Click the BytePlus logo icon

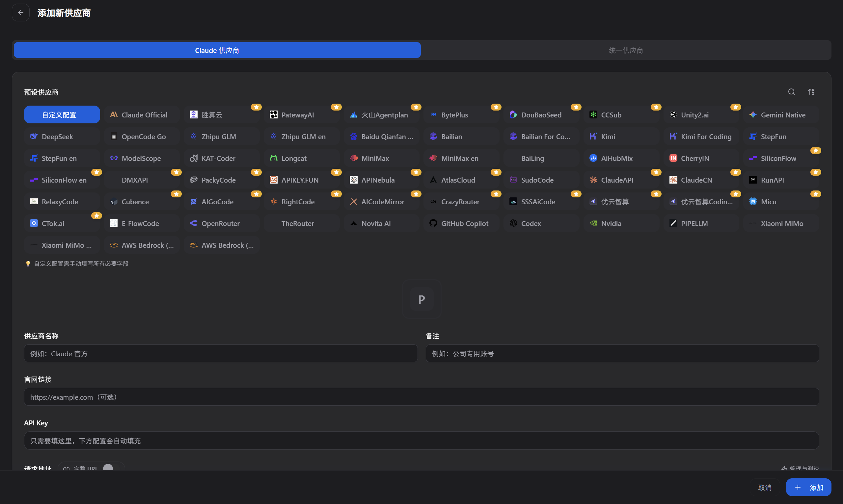click(433, 115)
